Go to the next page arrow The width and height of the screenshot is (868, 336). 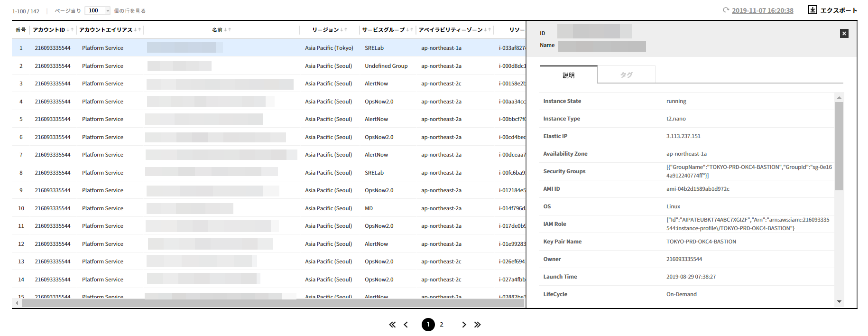[x=464, y=325]
